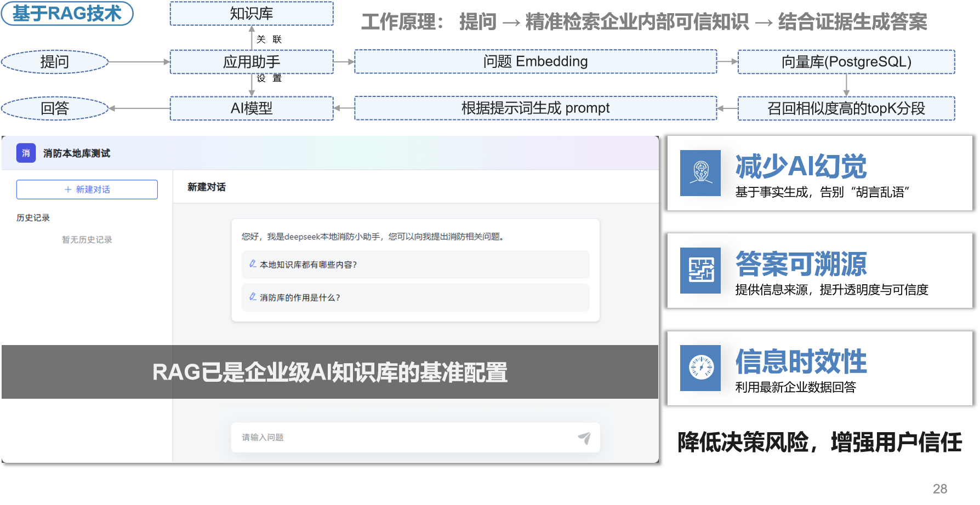Click the 新建对话 chat title header
The width and height of the screenshot is (980, 505).
pyautogui.click(x=207, y=187)
